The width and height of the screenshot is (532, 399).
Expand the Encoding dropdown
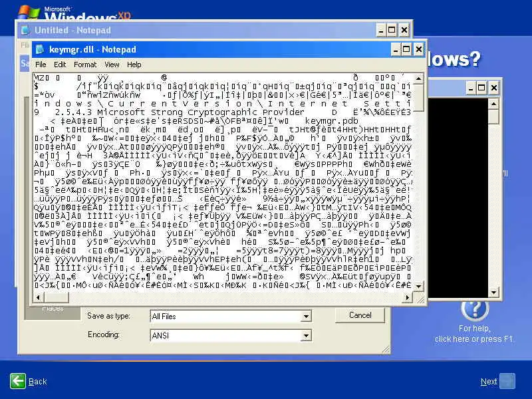coord(306,336)
